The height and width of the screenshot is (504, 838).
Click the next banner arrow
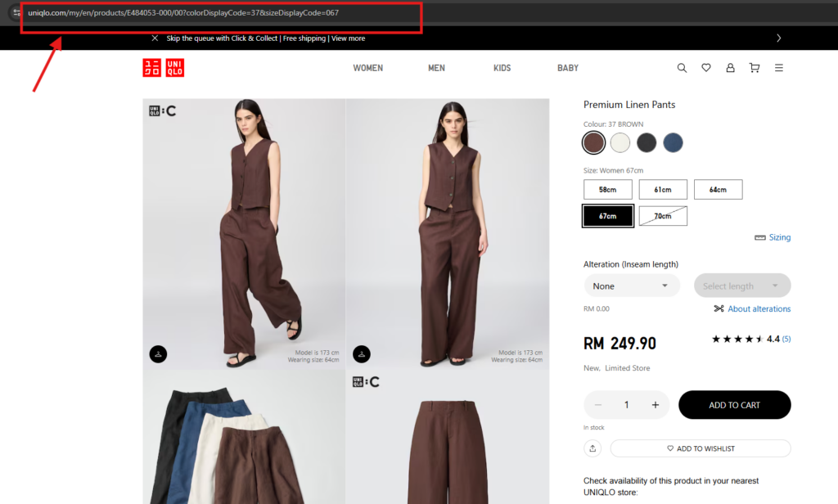[x=778, y=38]
